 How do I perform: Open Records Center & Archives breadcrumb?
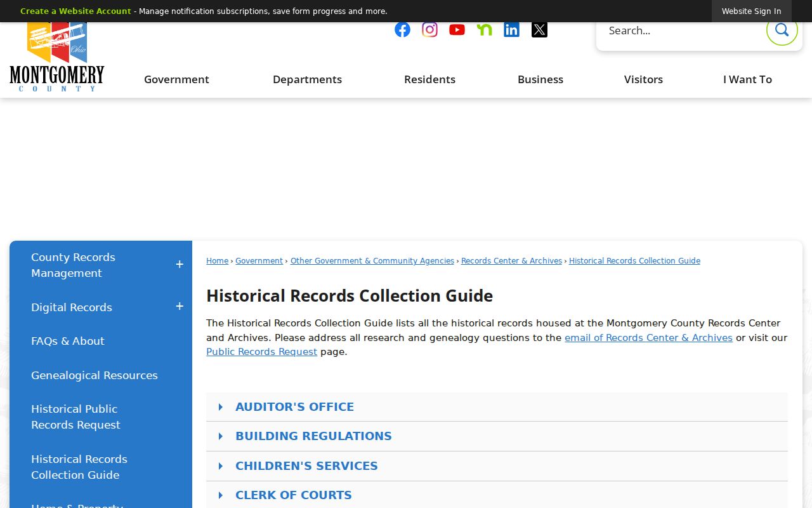(x=511, y=261)
